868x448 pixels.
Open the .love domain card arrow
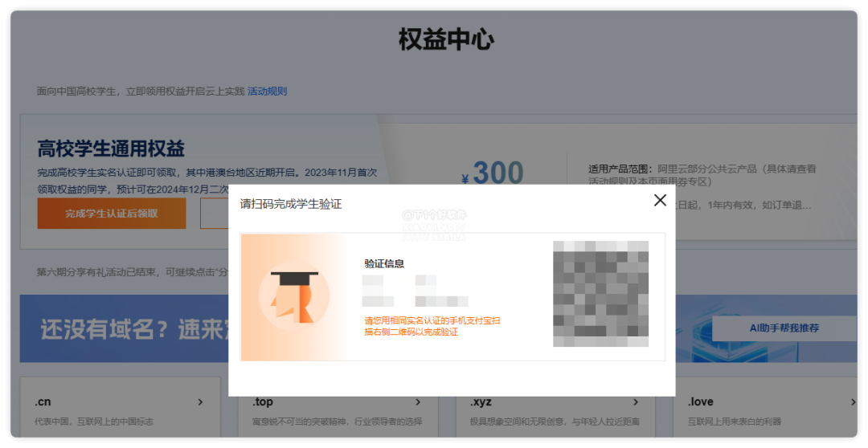(x=853, y=402)
